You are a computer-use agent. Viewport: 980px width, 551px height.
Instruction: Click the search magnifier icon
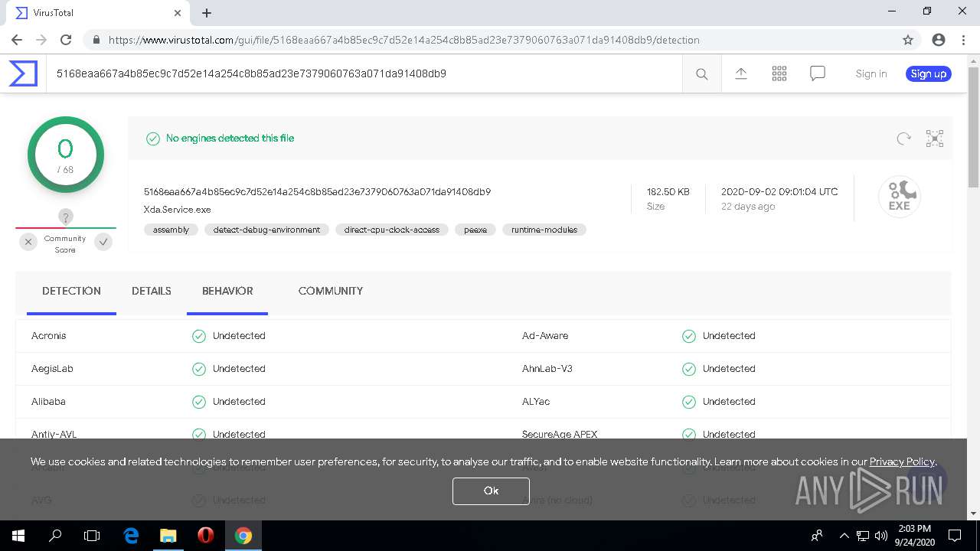pyautogui.click(x=701, y=74)
